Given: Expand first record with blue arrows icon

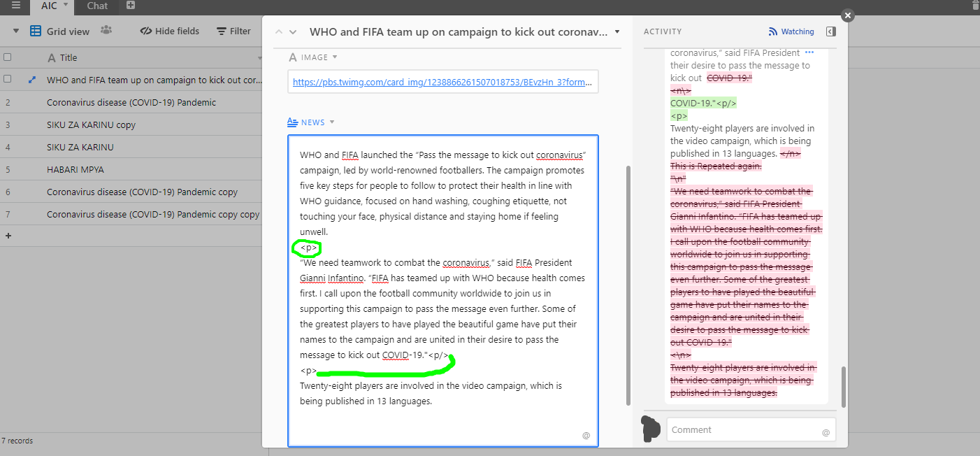Looking at the screenshot, I should pos(31,80).
